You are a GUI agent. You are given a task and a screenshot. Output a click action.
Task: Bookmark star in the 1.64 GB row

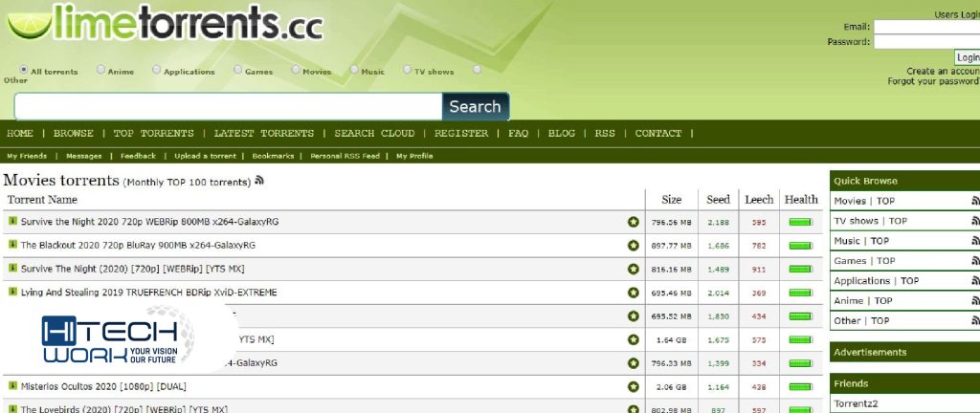pos(634,340)
